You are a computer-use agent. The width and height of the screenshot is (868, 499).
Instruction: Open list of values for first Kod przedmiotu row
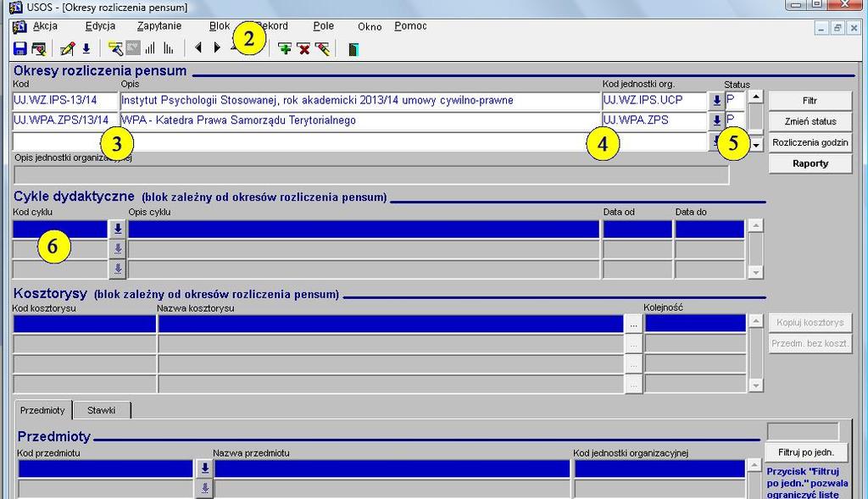click(205, 468)
